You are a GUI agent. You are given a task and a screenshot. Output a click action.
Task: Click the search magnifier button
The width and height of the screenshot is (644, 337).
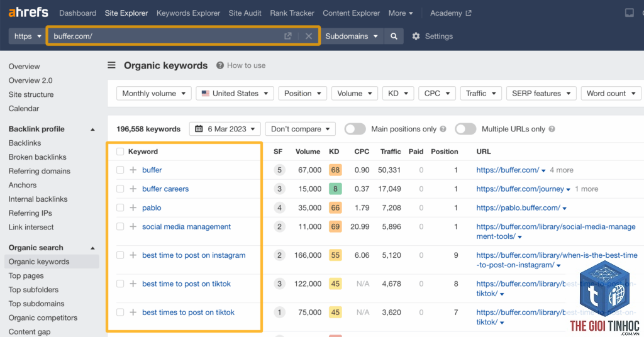394,36
